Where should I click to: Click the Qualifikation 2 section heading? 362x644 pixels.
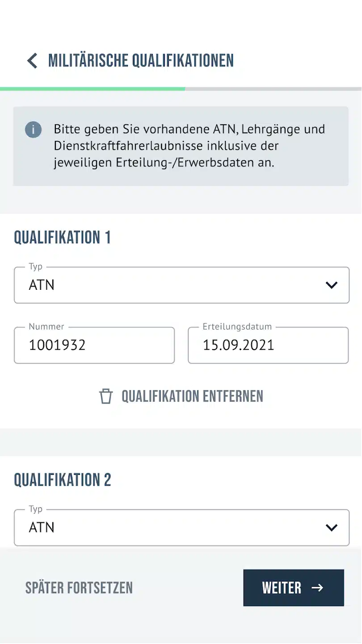point(63,480)
